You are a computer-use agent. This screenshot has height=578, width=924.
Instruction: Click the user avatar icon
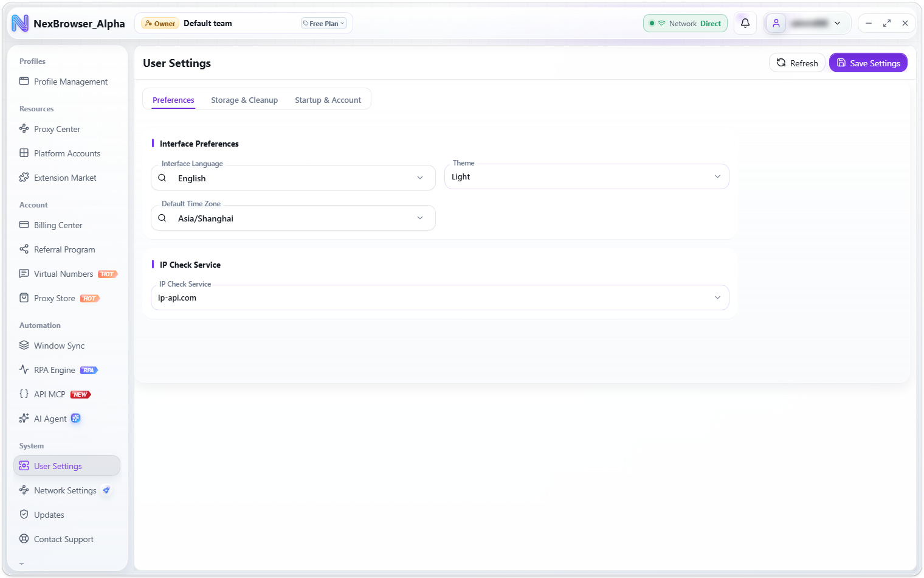pyautogui.click(x=776, y=23)
